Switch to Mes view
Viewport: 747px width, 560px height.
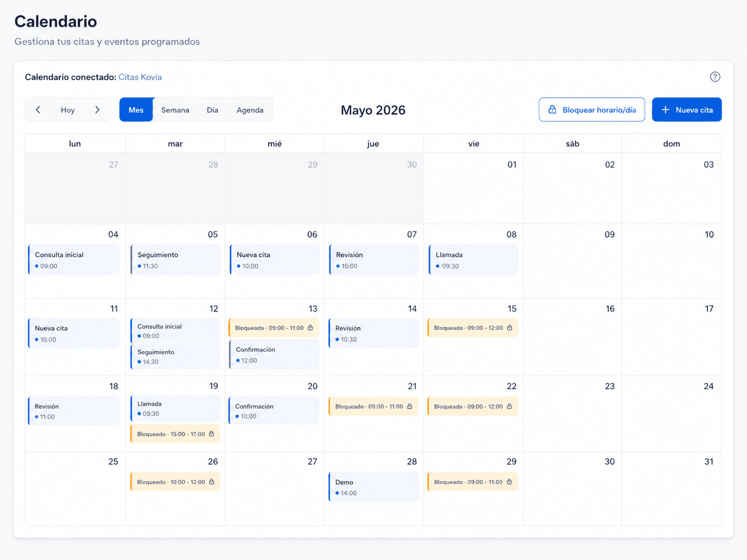point(136,110)
